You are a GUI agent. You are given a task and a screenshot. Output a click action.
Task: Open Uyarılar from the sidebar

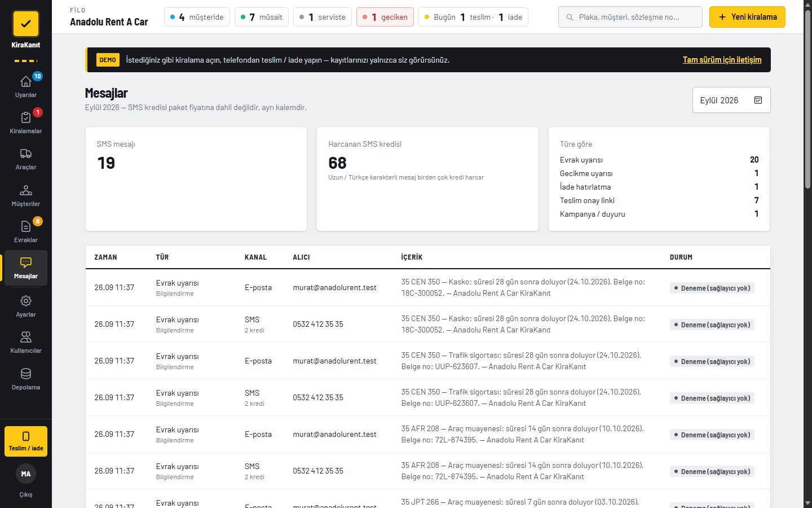26,86
